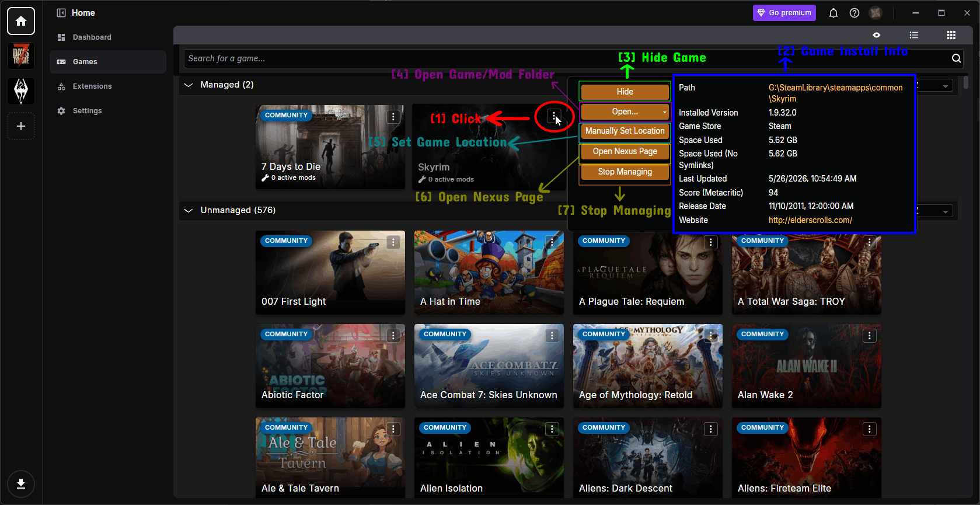Viewport: 980px width, 505px height.
Task: Select Games in the sidebar
Action: (108, 62)
